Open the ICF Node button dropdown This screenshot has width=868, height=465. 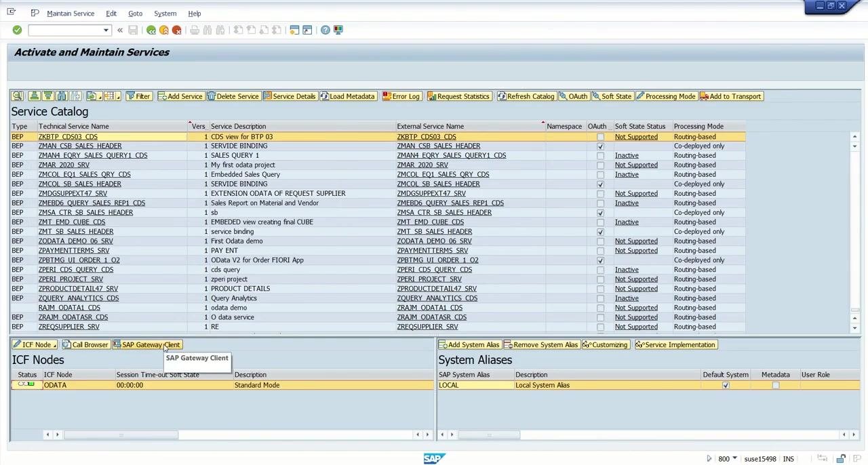pos(55,346)
